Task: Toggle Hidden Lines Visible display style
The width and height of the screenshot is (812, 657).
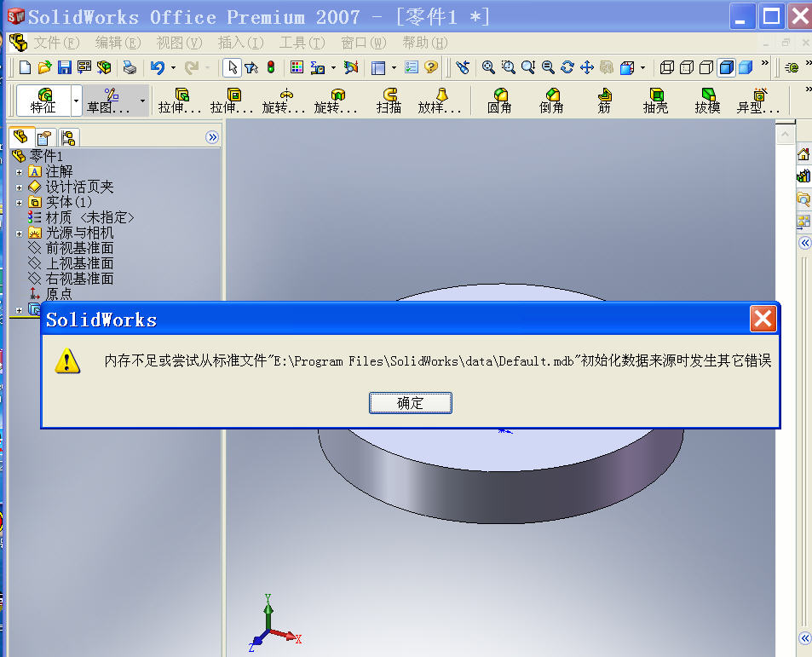Action: point(687,67)
